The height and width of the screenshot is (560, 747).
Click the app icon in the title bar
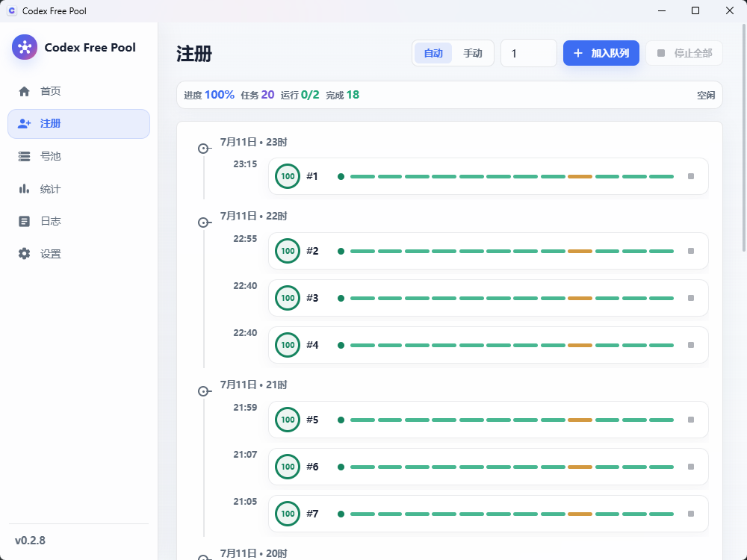pyautogui.click(x=12, y=10)
